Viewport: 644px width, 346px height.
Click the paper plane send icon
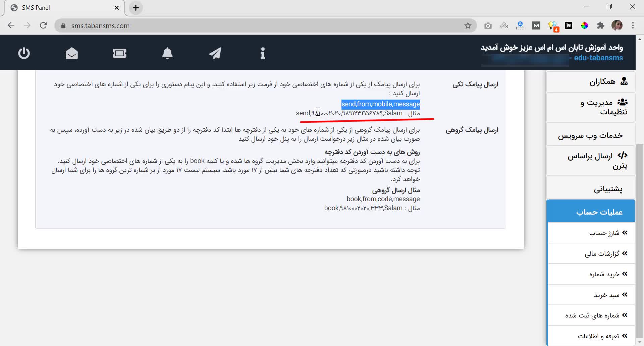point(215,53)
